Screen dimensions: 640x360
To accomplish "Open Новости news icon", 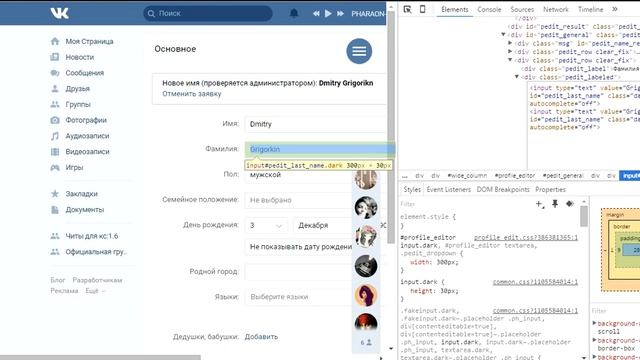I will tap(55, 57).
